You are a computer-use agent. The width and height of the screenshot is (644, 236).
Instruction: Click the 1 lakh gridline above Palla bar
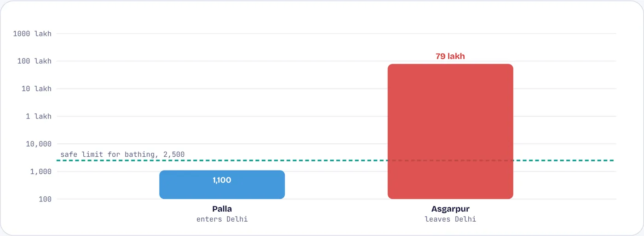click(x=222, y=116)
